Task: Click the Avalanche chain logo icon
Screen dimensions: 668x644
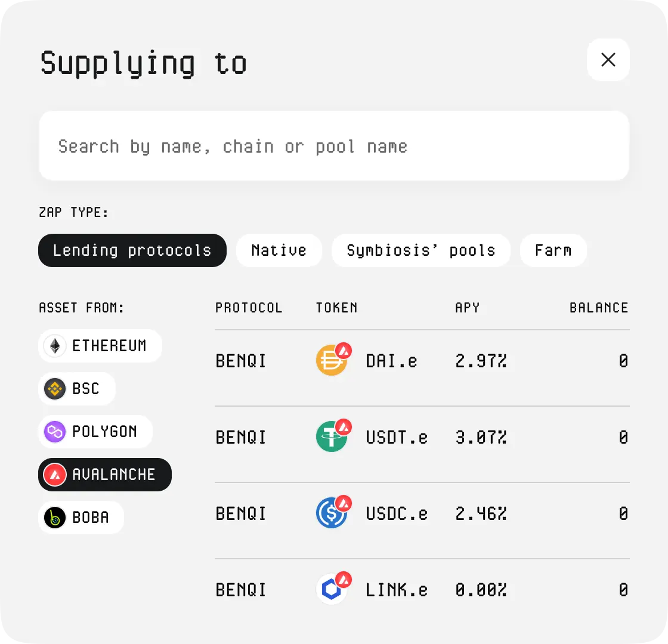Action: pos(55,475)
